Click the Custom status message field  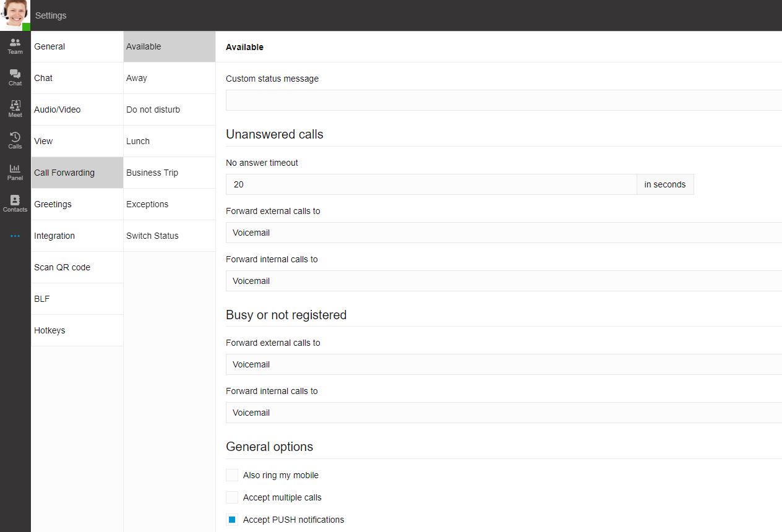(x=504, y=100)
